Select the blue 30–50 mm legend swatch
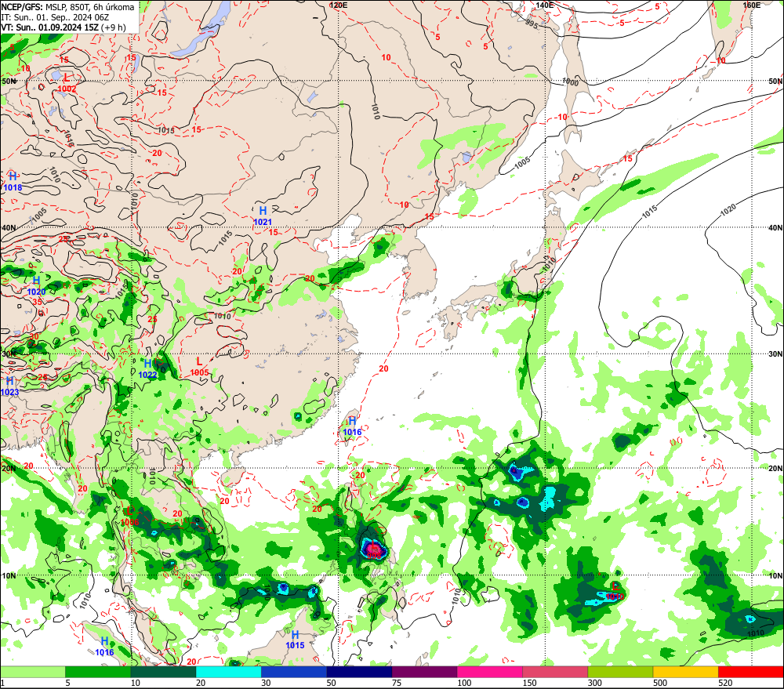784x689 pixels. (x=294, y=672)
